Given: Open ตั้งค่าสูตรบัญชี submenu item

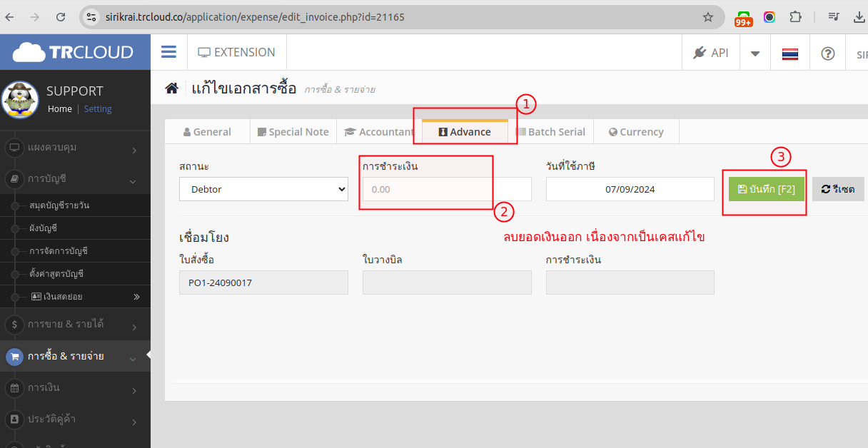Looking at the screenshot, I should coord(75,274).
